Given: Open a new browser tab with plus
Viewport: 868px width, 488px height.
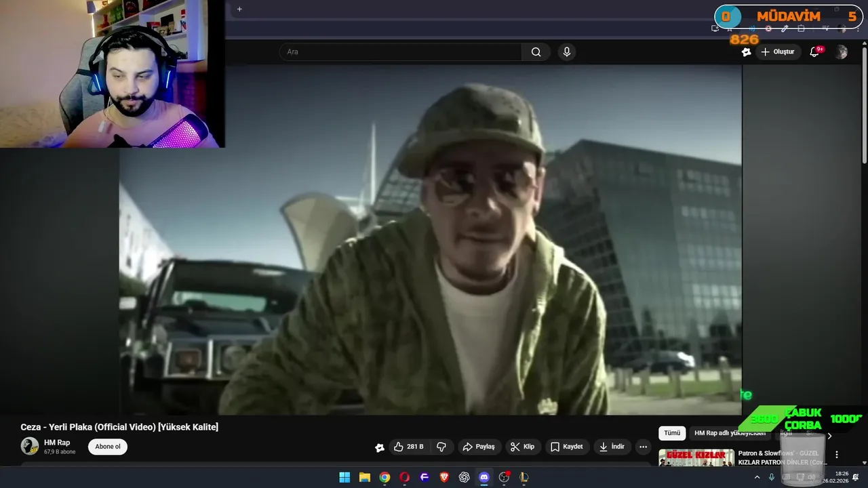Looking at the screenshot, I should pos(239,9).
